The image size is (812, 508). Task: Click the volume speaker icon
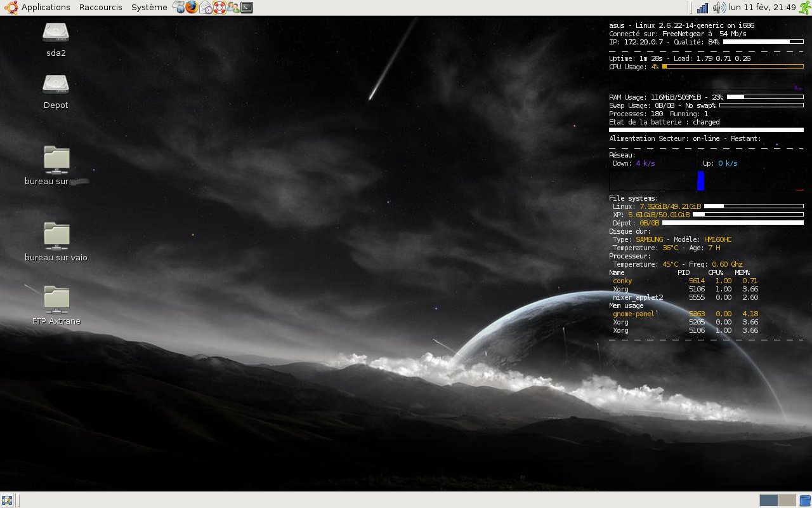[x=719, y=8]
